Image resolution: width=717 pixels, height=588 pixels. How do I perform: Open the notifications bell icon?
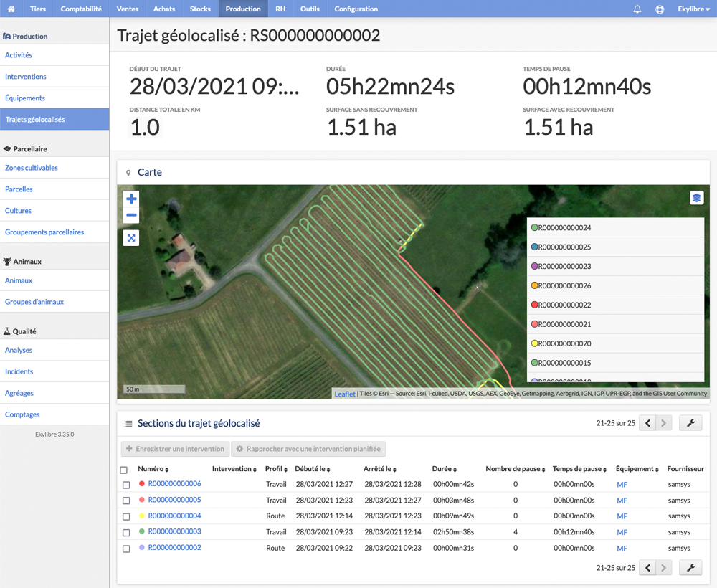(x=637, y=9)
